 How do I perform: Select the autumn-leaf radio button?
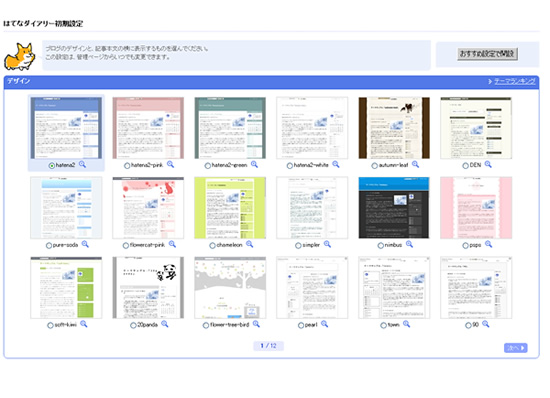tap(375, 166)
